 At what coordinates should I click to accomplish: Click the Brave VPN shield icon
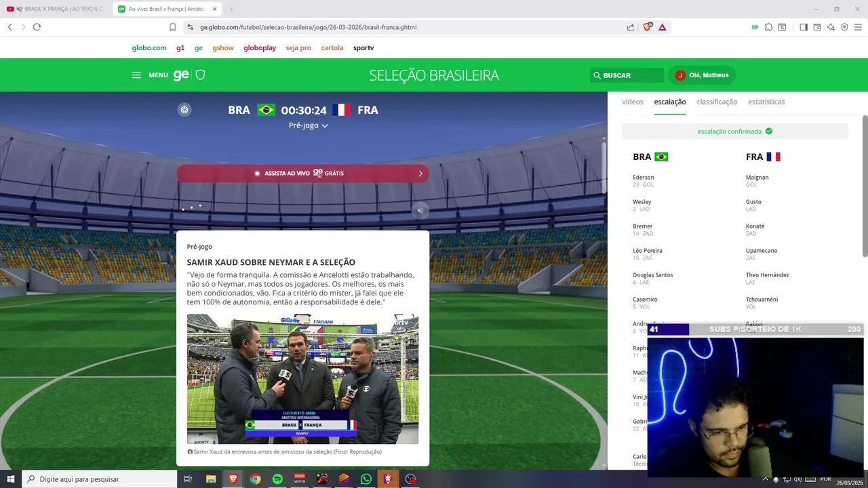coord(844,27)
